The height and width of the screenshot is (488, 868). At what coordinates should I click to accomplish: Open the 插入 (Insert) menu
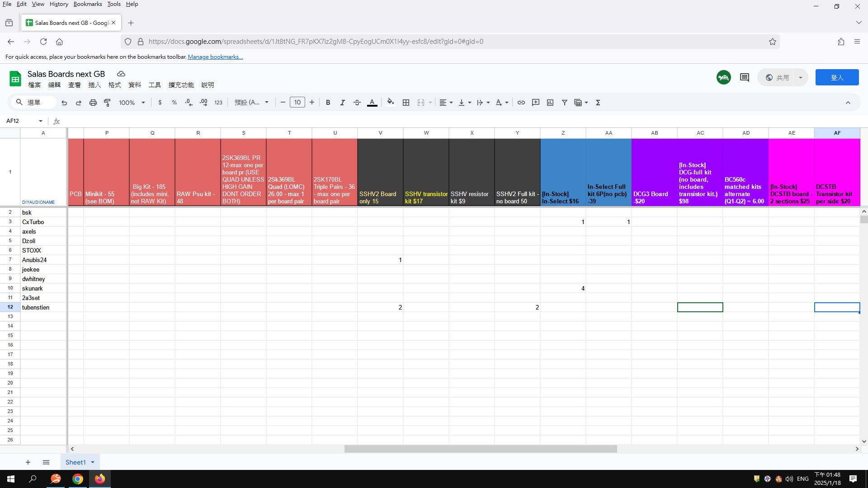pos(94,85)
